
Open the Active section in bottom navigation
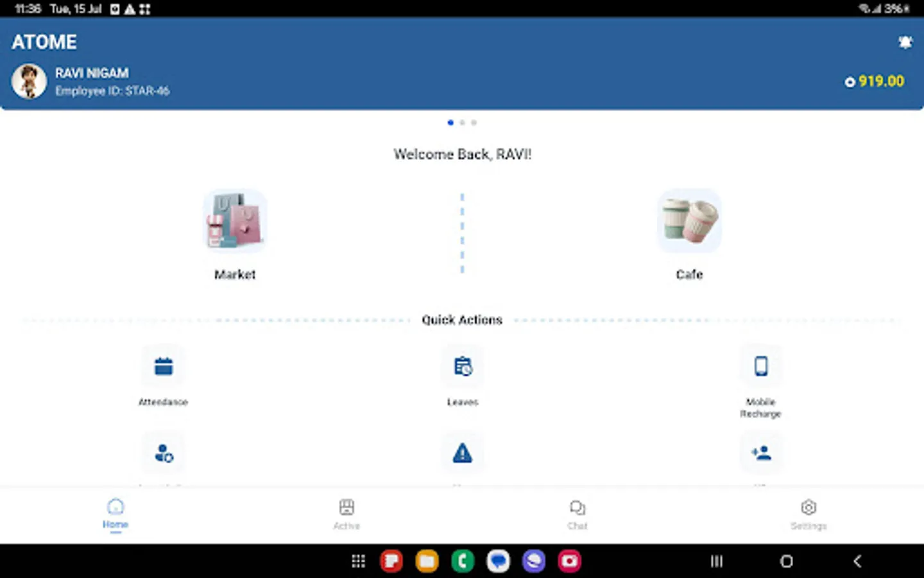(346, 514)
